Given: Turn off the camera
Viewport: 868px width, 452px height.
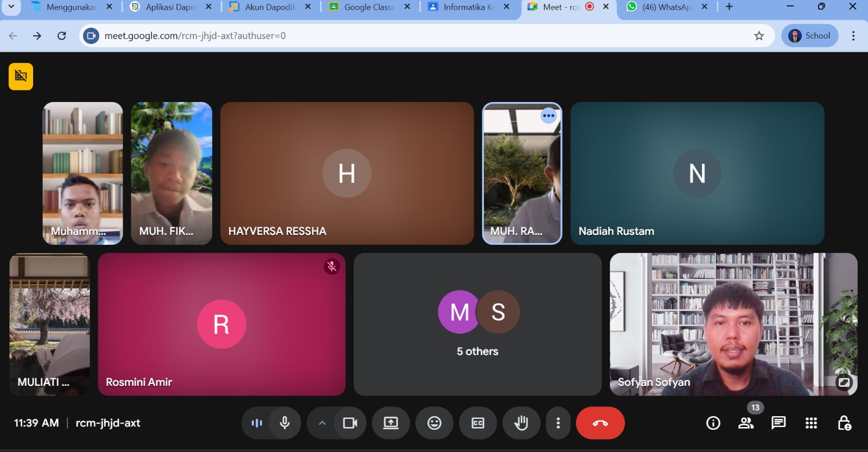Looking at the screenshot, I should [x=350, y=423].
